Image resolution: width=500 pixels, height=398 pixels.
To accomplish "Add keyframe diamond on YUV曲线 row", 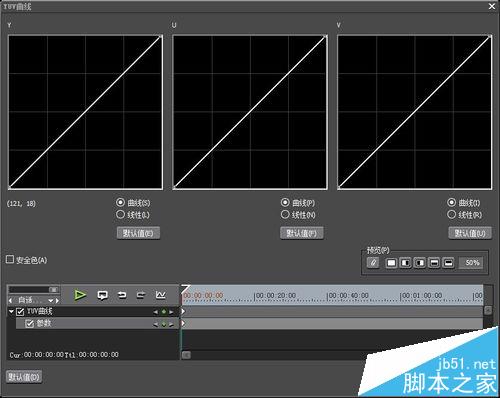I will tap(164, 312).
